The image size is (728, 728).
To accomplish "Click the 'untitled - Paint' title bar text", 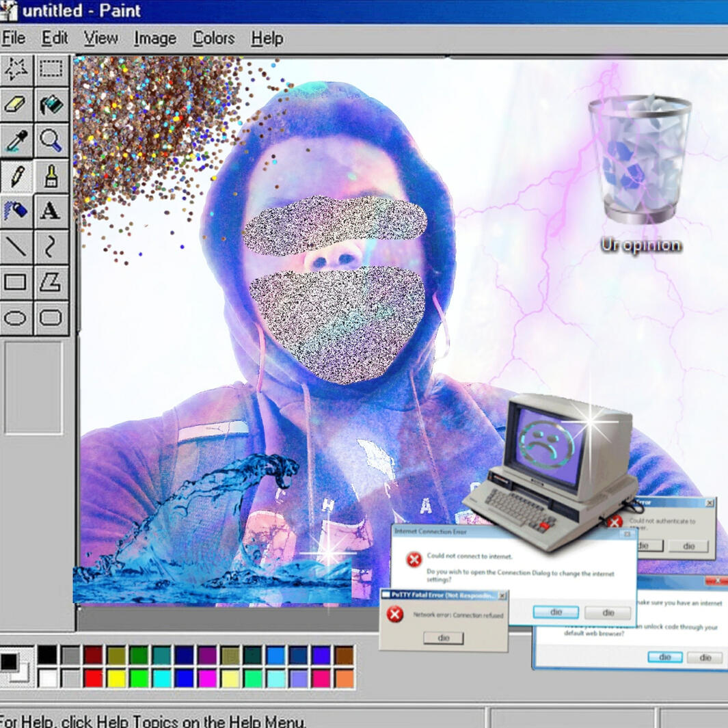I will tap(81, 10).
